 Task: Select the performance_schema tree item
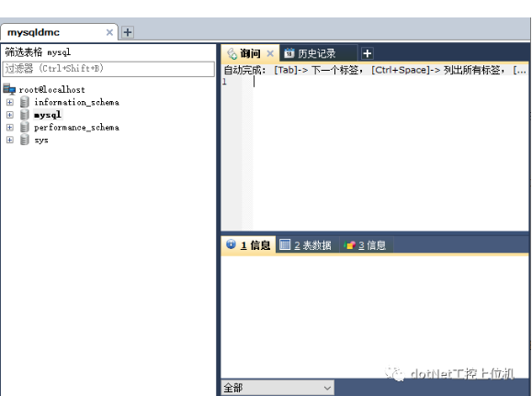point(76,127)
